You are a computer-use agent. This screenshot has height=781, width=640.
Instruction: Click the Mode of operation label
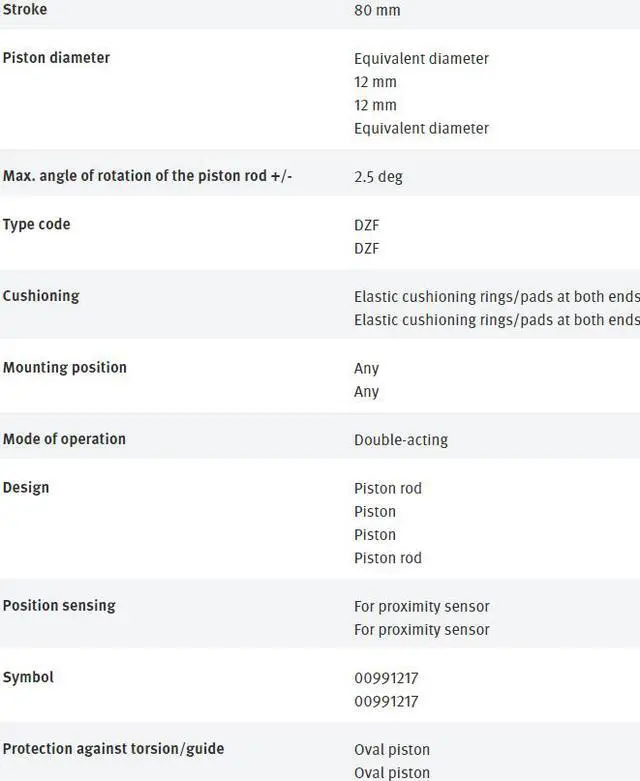coord(64,439)
